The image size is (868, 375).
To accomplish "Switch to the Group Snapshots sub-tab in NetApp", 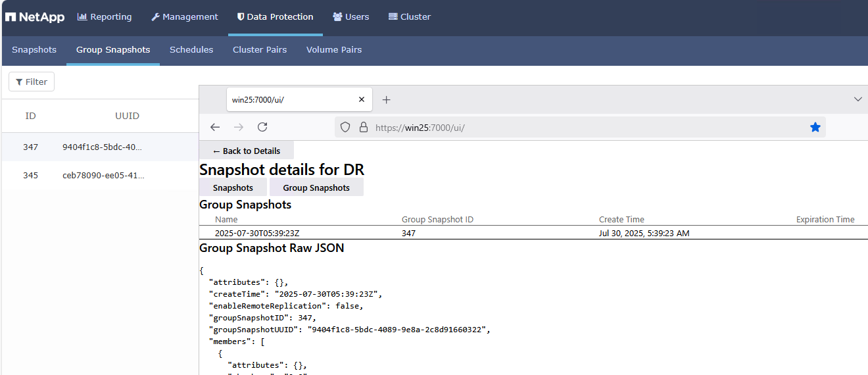I will (113, 50).
